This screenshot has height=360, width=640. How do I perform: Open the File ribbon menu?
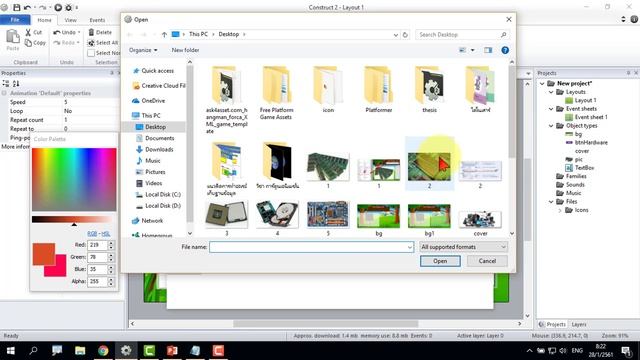[15, 20]
